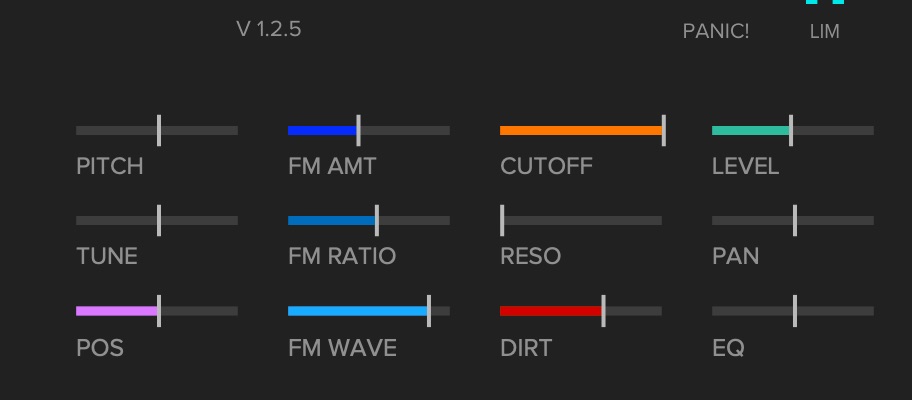Click the LEVEL label text
This screenshot has width=912, height=400.
click(x=745, y=166)
